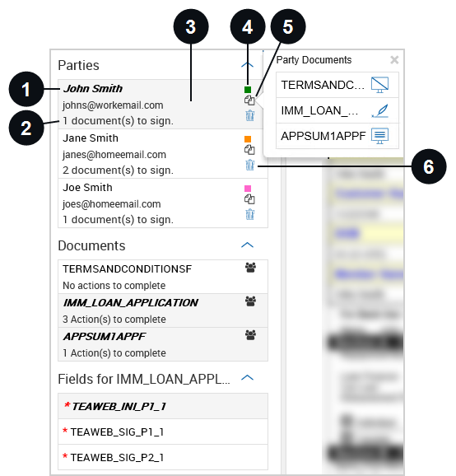Click the signature pen icon beside IMM_LOAN_
This screenshot has width=456, height=476.
point(379,111)
